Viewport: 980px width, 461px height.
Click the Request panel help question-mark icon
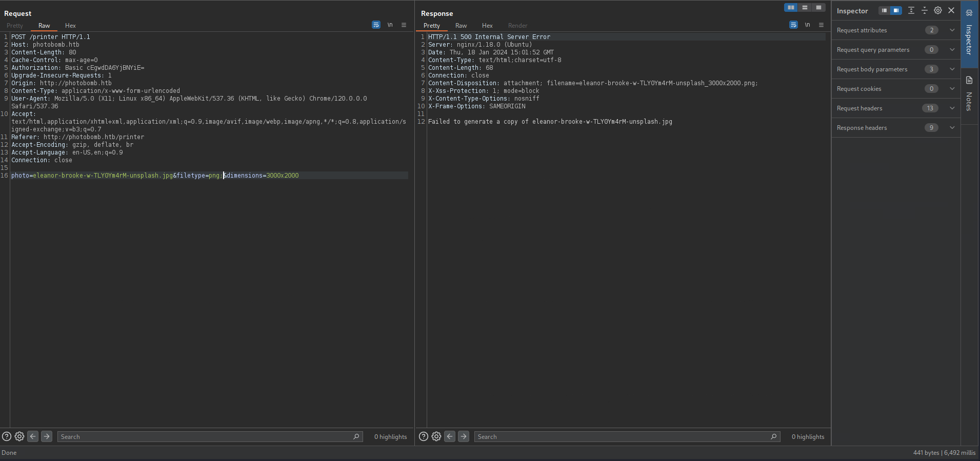pos(7,436)
